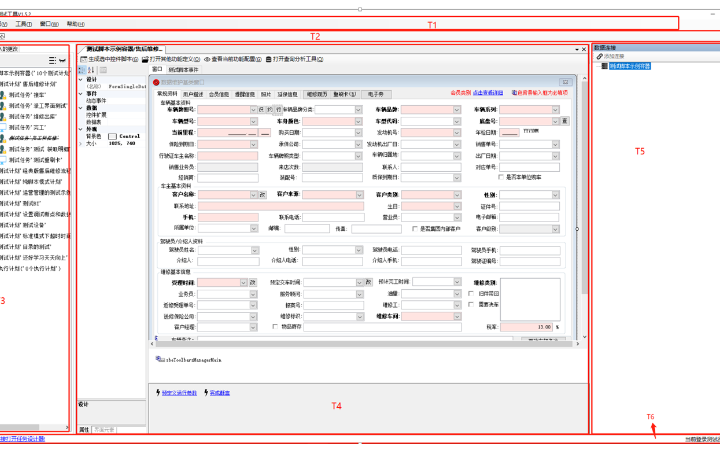720x450 pixels.
Task: Open the 客户类别 dropdown
Action: 456,195
